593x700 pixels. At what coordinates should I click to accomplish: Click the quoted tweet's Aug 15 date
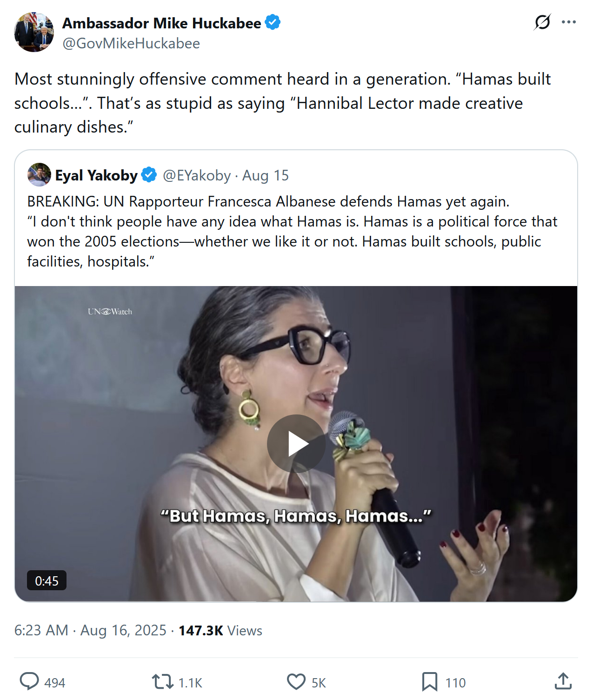pyautogui.click(x=265, y=175)
